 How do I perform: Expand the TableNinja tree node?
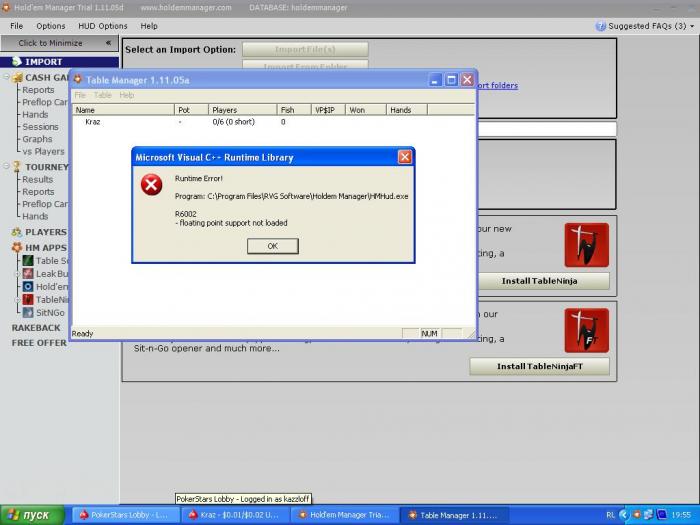[x=17, y=300]
